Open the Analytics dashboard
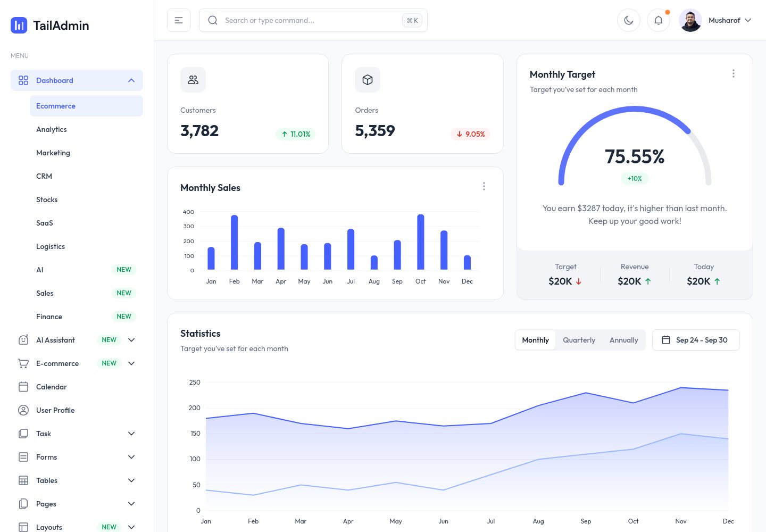The width and height of the screenshot is (766, 532). (86, 129)
